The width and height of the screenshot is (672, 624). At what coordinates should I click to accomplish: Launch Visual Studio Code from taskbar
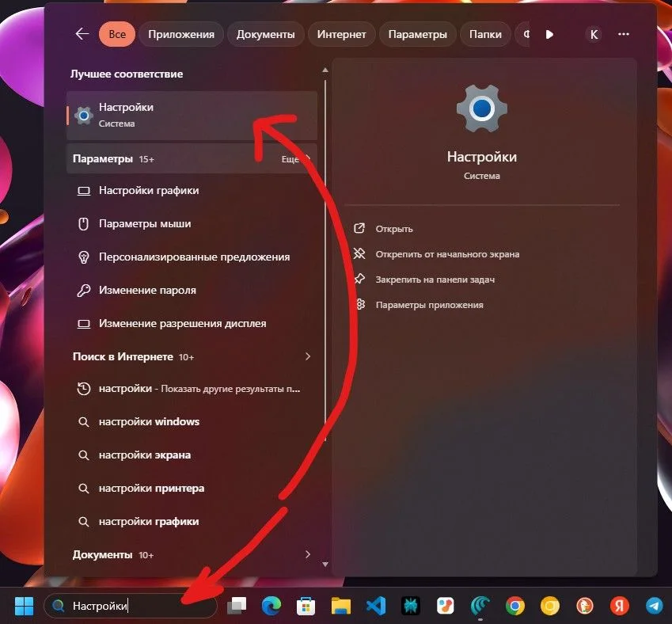click(375, 607)
